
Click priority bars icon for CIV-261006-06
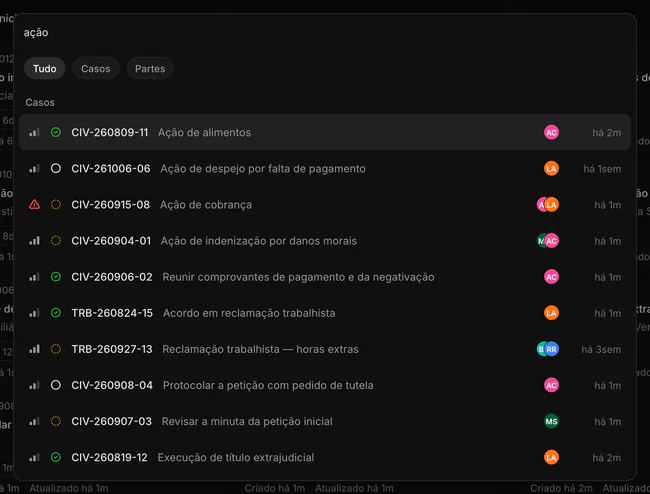pyautogui.click(x=34, y=169)
